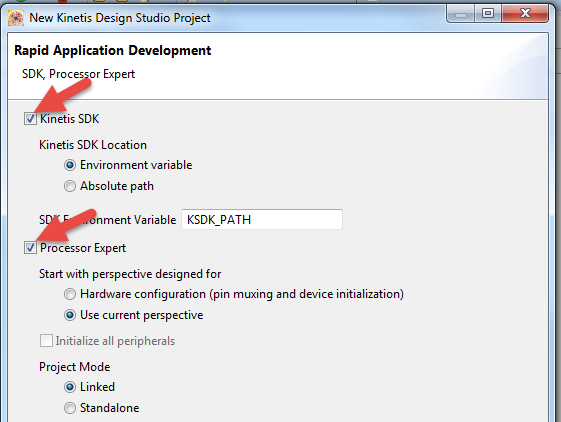Click the dialog title bar text
561x422 pixels.
(120, 18)
